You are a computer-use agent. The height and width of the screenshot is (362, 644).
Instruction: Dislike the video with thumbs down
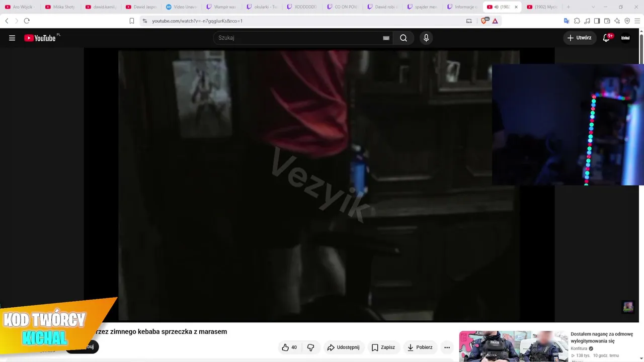click(311, 347)
